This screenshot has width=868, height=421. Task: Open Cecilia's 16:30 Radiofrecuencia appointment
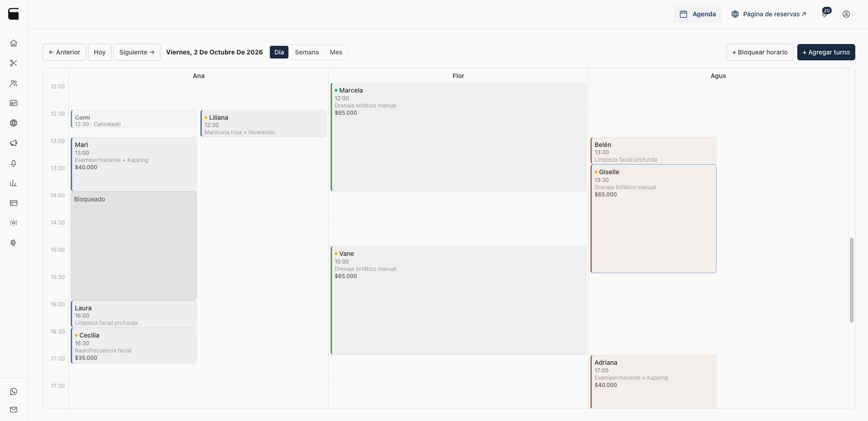coord(134,346)
